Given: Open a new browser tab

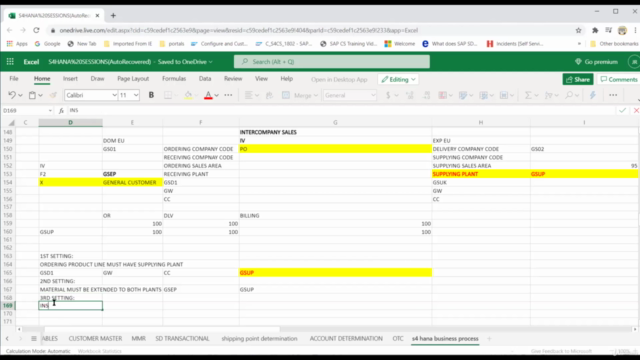Looking at the screenshot, I should click(113, 16).
